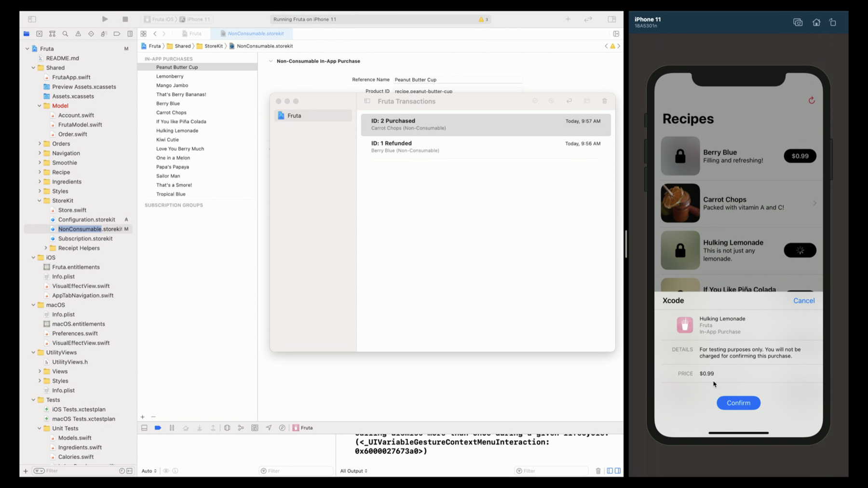Open Store.swift in navigator

[x=72, y=210]
